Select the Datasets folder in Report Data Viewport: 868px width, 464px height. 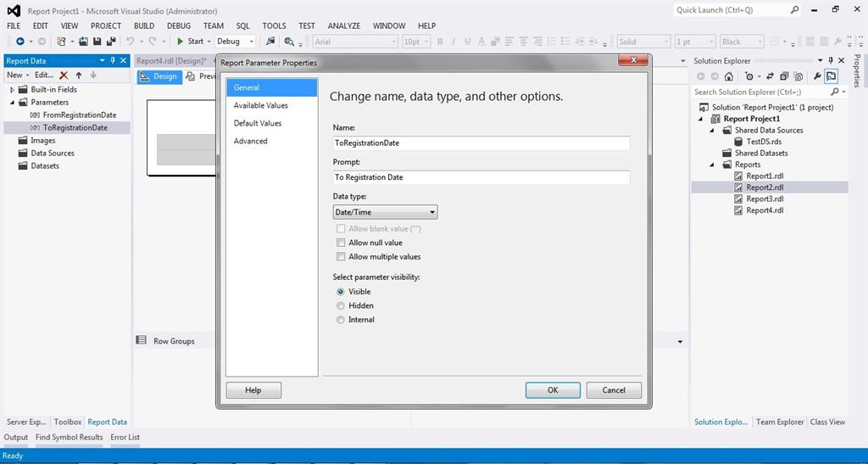[45, 166]
